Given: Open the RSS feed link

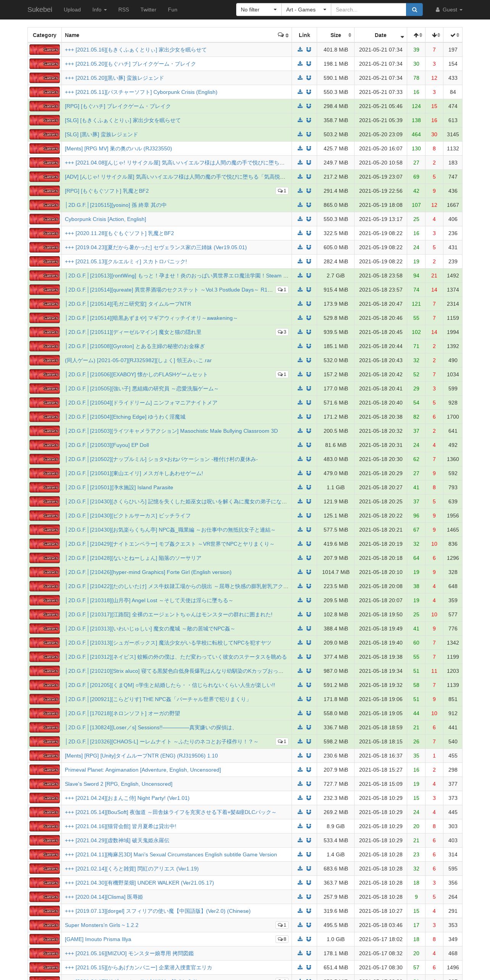Looking at the screenshot, I should pos(124,10).
